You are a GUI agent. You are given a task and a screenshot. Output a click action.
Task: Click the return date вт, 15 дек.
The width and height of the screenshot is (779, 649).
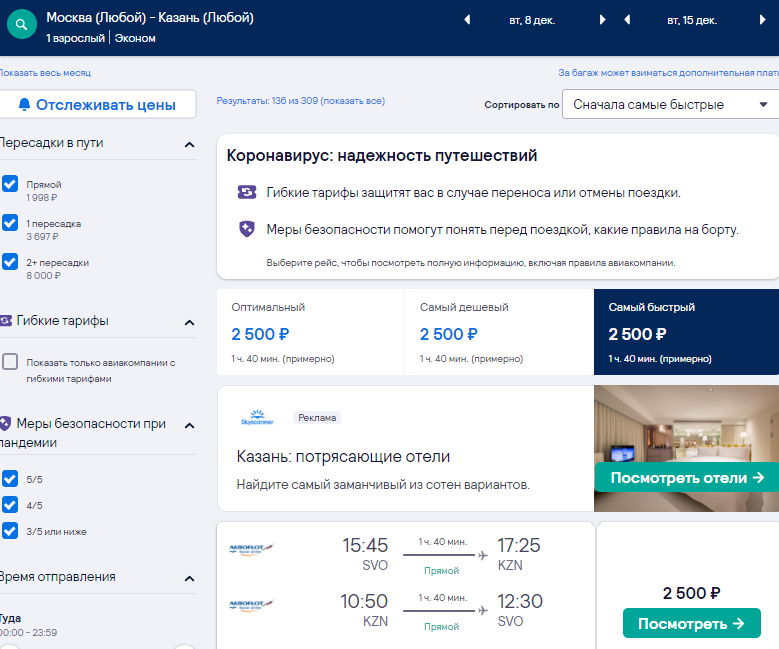coord(692,20)
